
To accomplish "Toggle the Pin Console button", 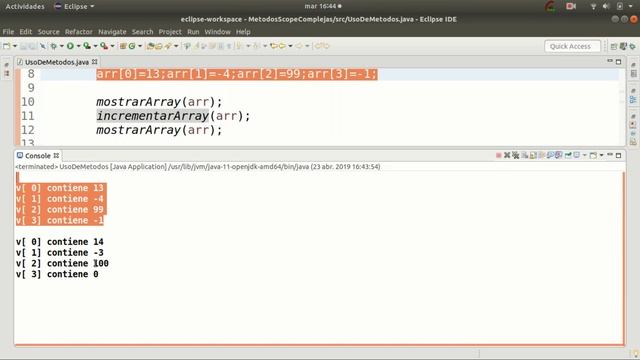I will (x=568, y=156).
